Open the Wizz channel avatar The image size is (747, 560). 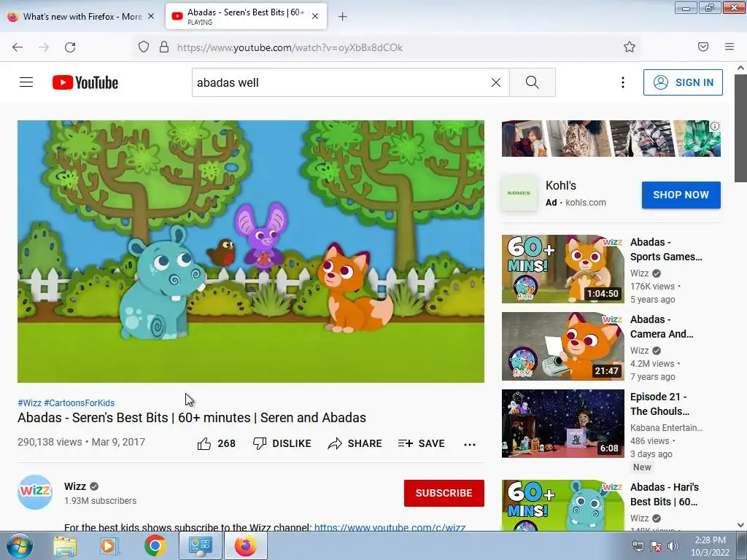click(35, 492)
